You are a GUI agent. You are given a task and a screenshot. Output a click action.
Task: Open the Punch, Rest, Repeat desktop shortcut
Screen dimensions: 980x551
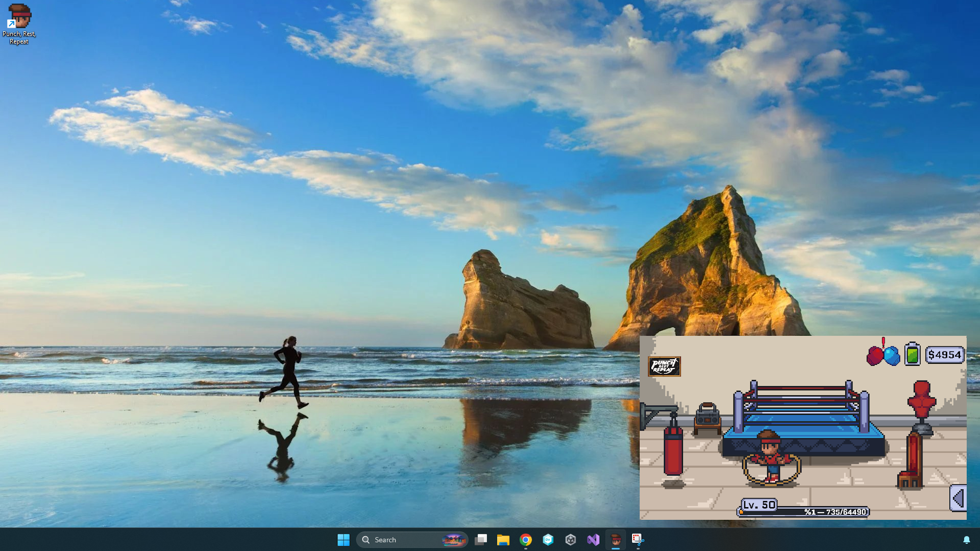[19, 24]
